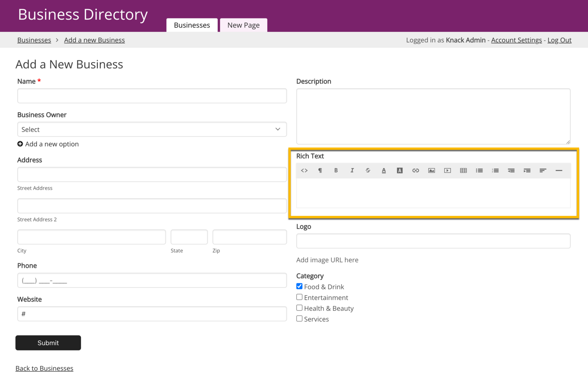The image size is (588, 392).
Task: Select the Businesses tab
Action: pos(192,25)
